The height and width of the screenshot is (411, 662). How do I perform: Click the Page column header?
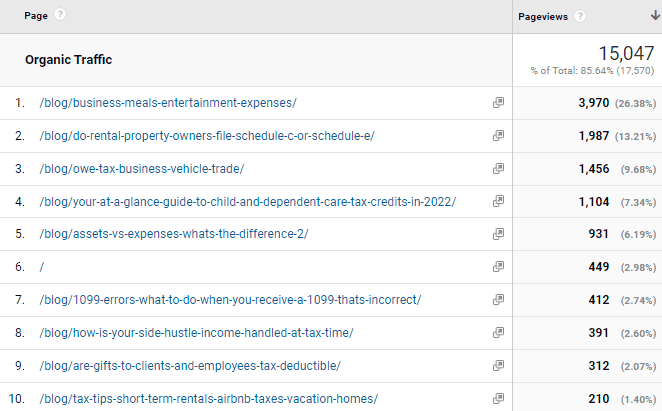click(x=36, y=16)
